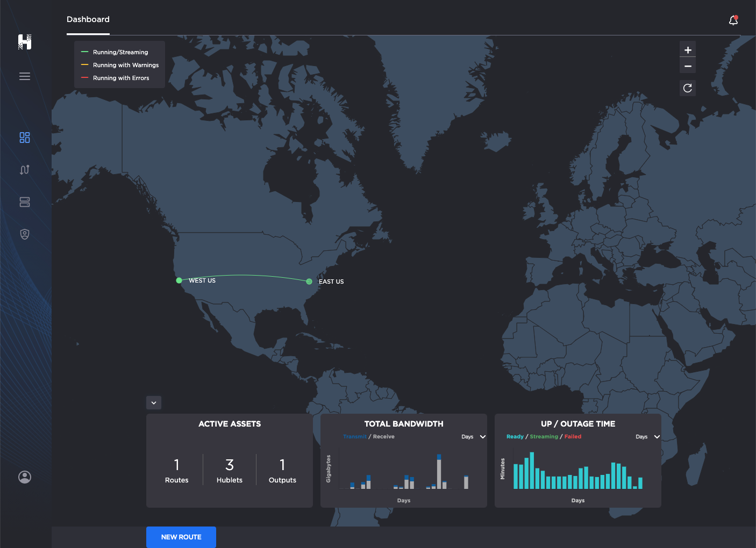The image size is (756, 548).
Task: Click the WEST US map node
Action: tap(179, 280)
